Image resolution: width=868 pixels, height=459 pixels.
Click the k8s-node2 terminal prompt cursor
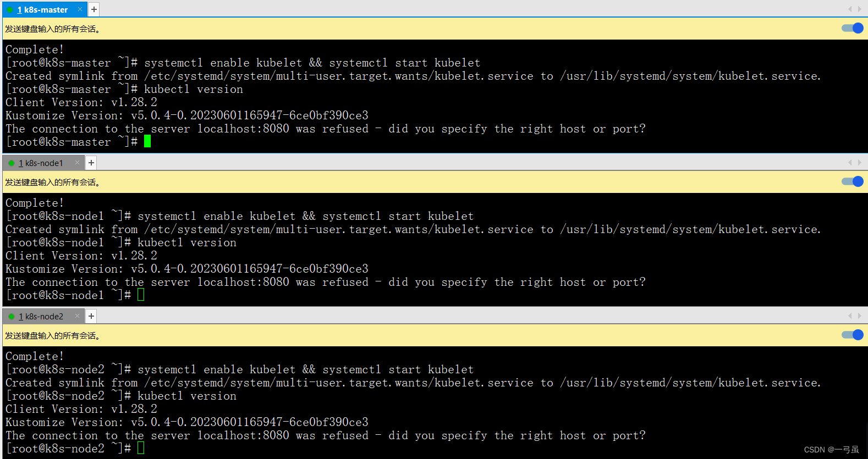click(x=141, y=449)
